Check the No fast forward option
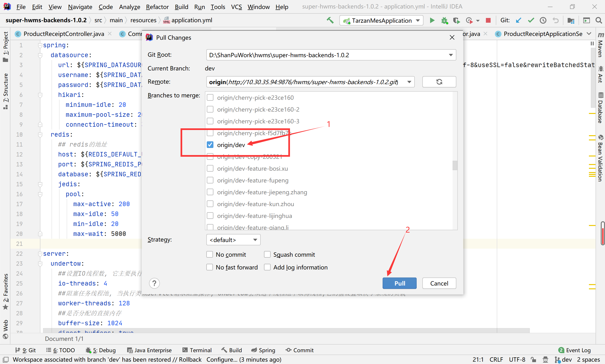 pyautogui.click(x=210, y=267)
